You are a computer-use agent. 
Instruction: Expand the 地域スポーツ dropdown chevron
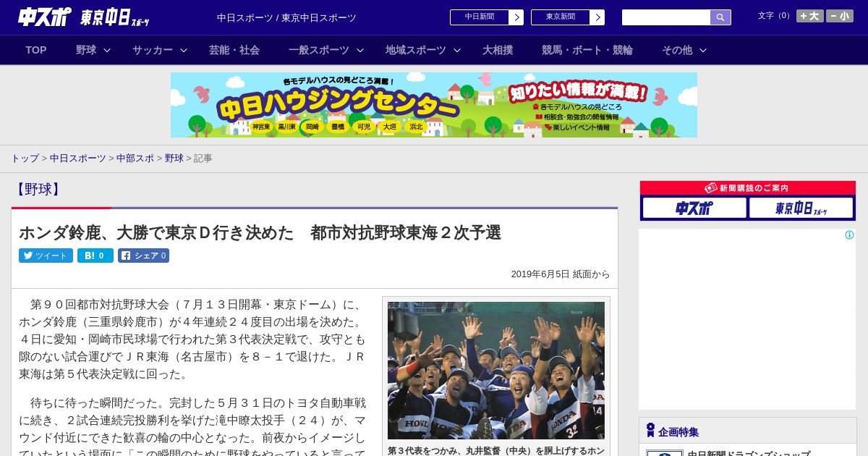[x=457, y=50]
